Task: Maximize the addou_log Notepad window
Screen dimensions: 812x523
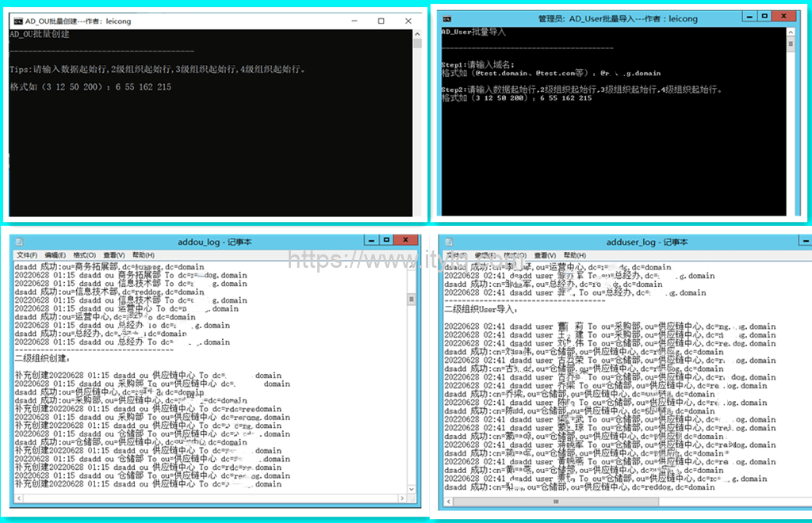Action: [x=386, y=240]
